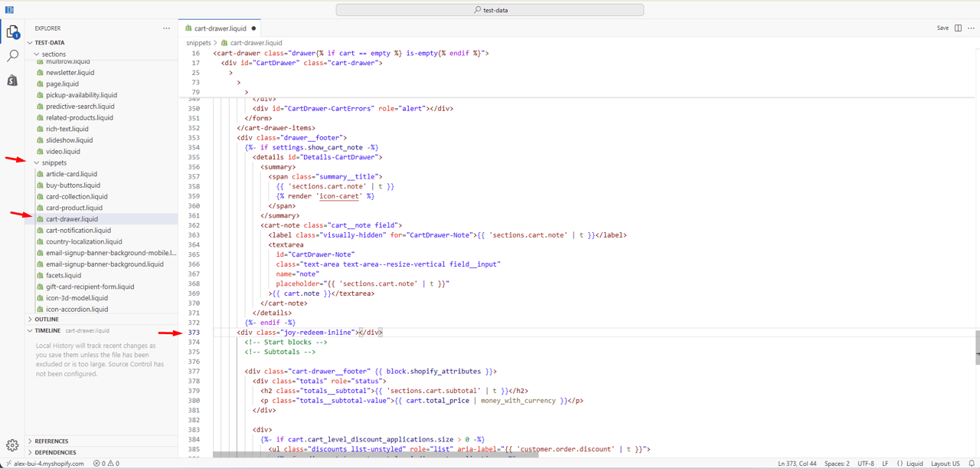Open gift-card-recipient-form.liquid
The height and width of the screenshot is (469, 980).
(x=90, y=287)
